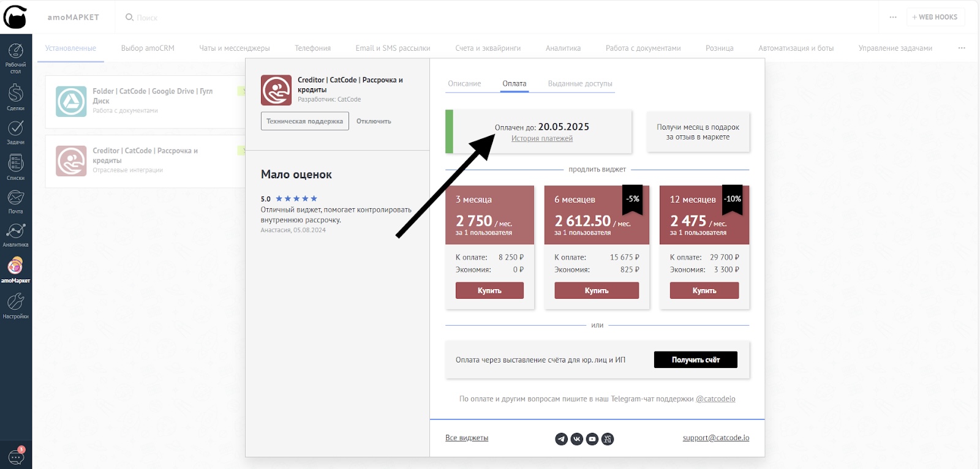Open the Все виджеты link
This screenshot has width=980, height=469.
467,438
